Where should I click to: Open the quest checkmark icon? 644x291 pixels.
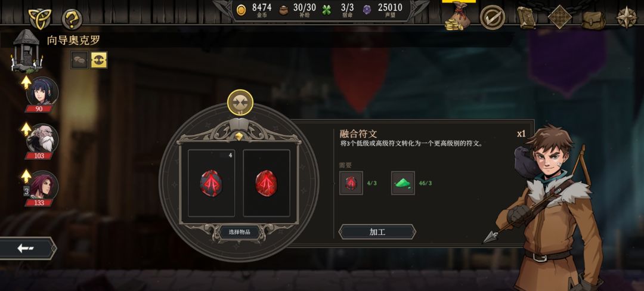click(x=493, y=18)
